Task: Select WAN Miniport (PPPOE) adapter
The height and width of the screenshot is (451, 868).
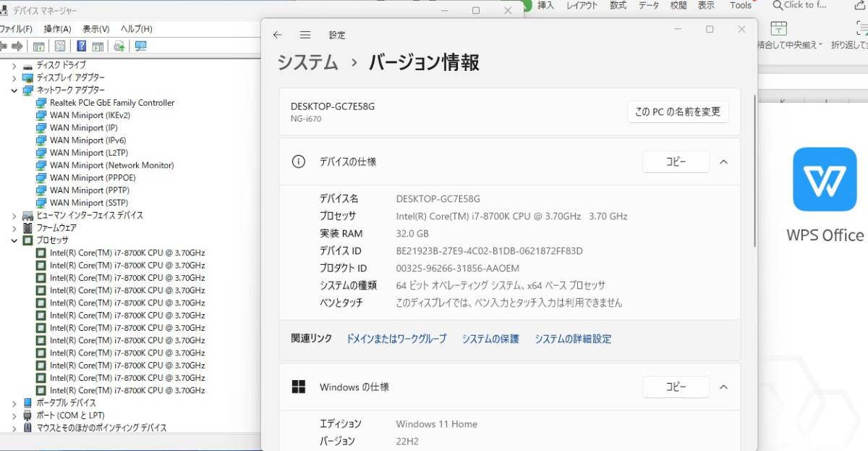Action: point(93,177)
